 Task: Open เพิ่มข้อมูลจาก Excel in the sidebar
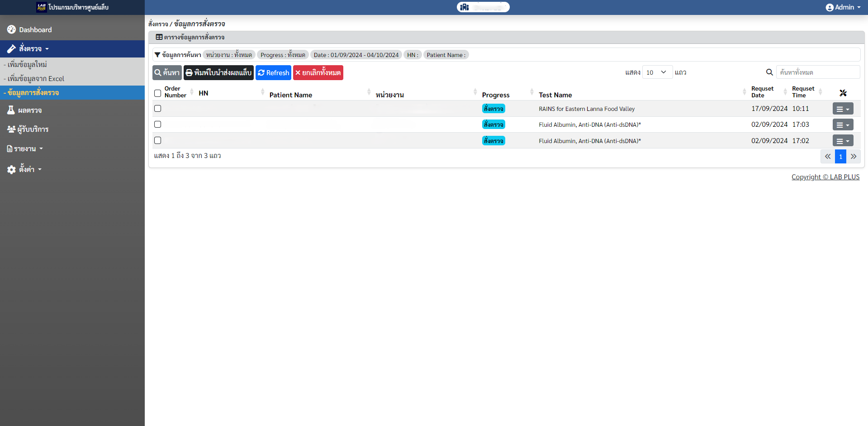pyautogui.click(x=36, y=79)
